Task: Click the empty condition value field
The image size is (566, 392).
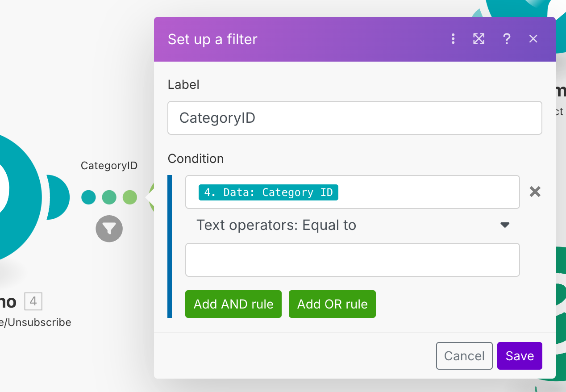Action: point(353,260)
